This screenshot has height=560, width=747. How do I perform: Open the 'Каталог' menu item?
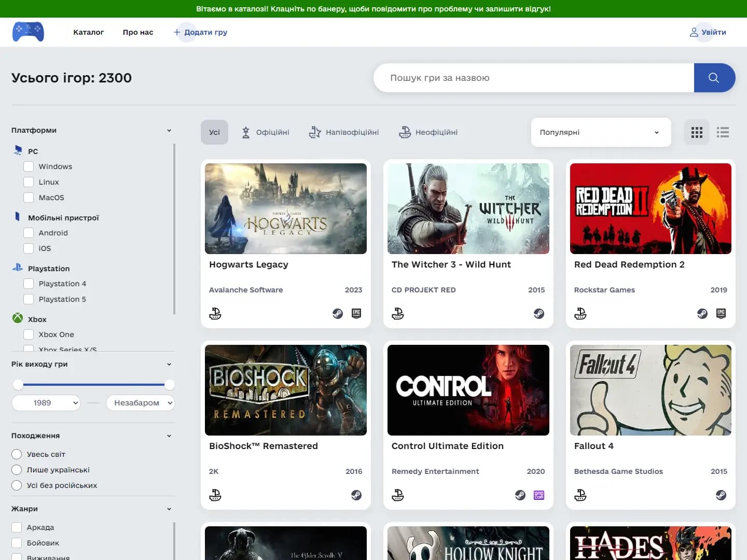tap(89, 32)
